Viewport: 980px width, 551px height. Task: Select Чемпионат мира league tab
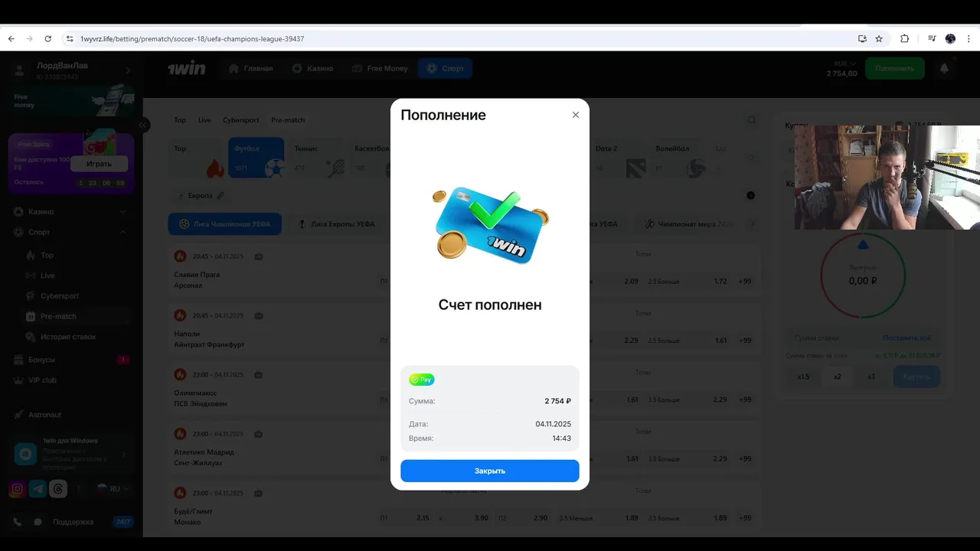point(689,224)
